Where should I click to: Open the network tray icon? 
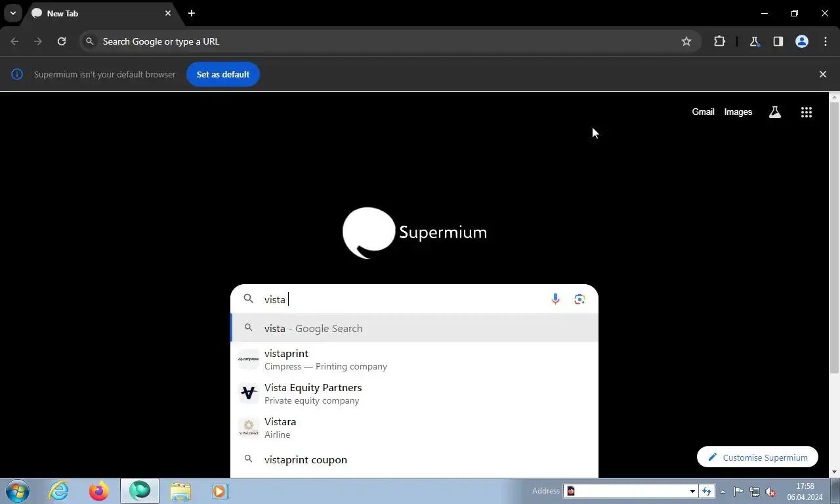pyautogui.click(x=755, y=491)
